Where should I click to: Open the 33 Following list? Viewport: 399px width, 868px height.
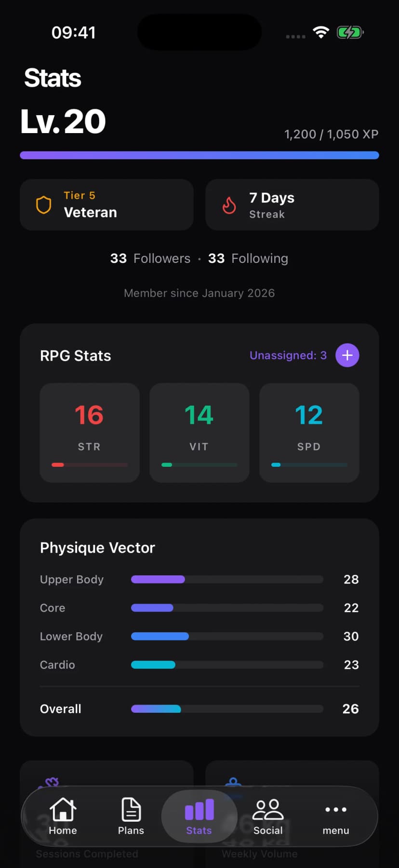point(248,258)
